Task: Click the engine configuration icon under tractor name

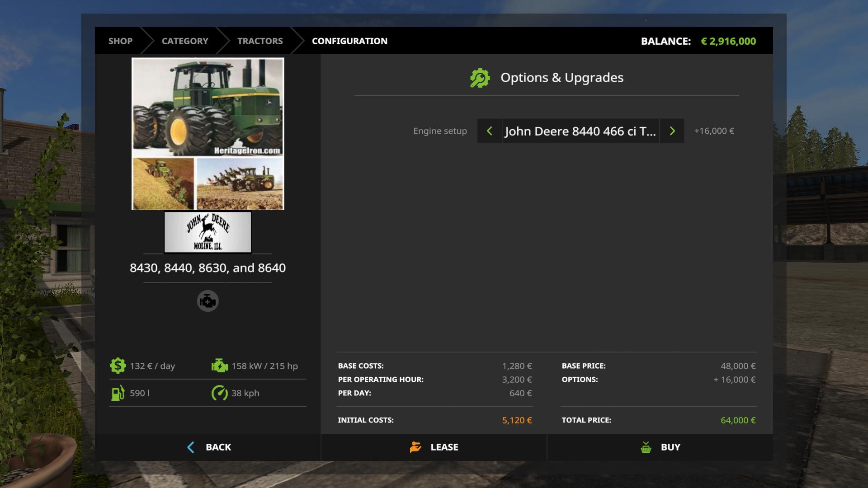Action: click(208, 301)
